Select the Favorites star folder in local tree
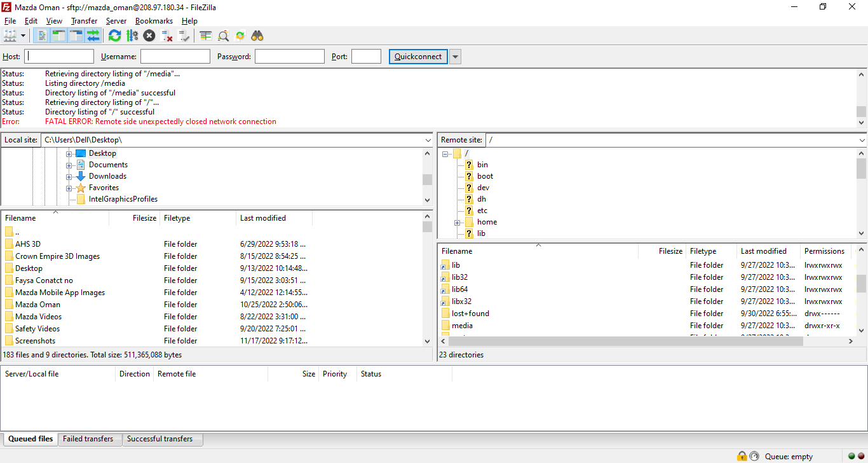Viewport: 868px width, 463px height. [104, 188]
